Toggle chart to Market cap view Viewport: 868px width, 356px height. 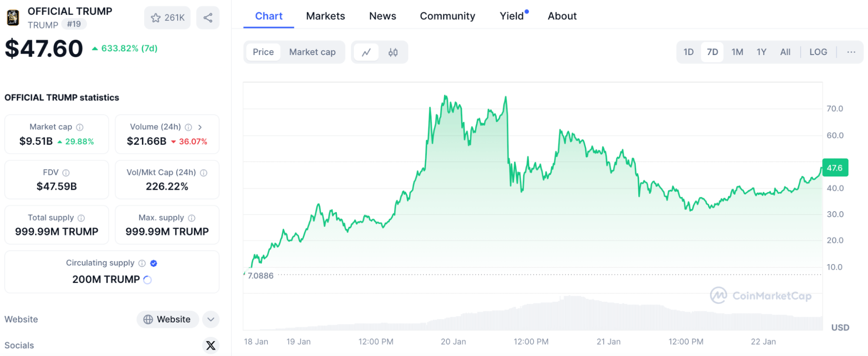(312, 52)
